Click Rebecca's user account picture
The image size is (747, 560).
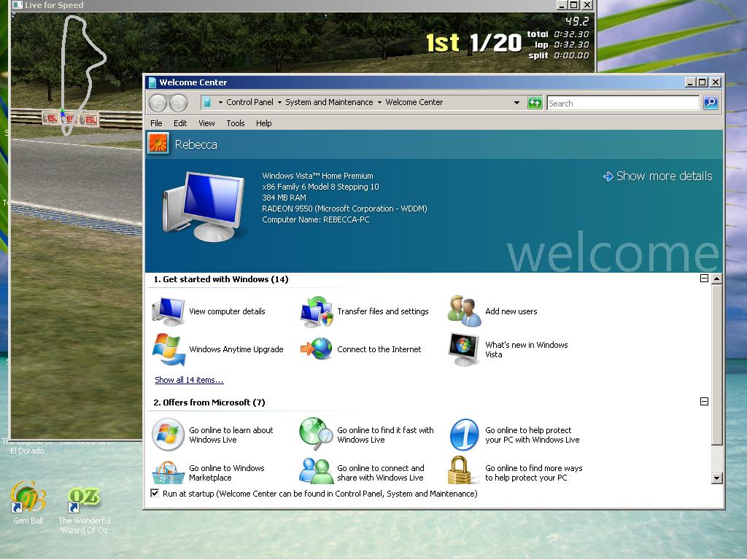pos(158,144)
